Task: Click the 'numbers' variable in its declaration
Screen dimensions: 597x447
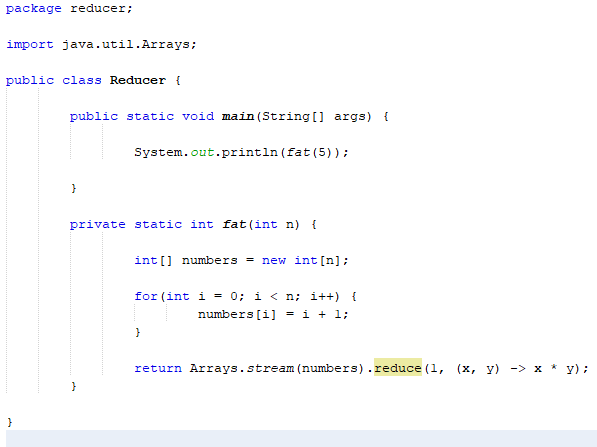Action: pyautogui.click(x=210, y=260)
